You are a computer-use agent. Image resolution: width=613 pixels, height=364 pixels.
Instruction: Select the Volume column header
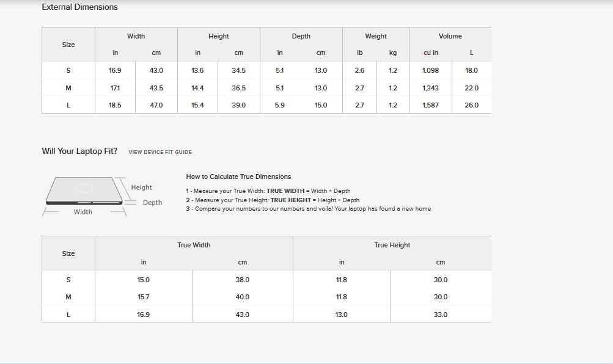click(x=450, y=36)
